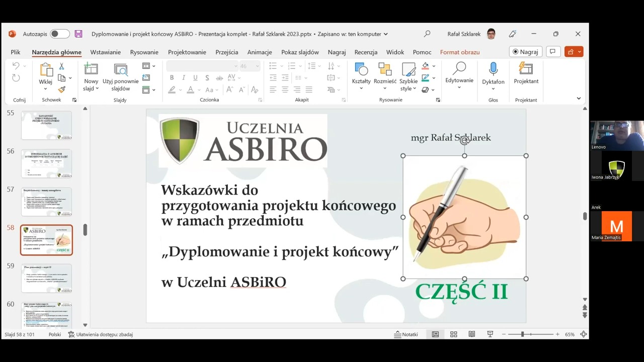Select slide 57 thumbnail
The image size is (644, 362).
coord(46,202)
